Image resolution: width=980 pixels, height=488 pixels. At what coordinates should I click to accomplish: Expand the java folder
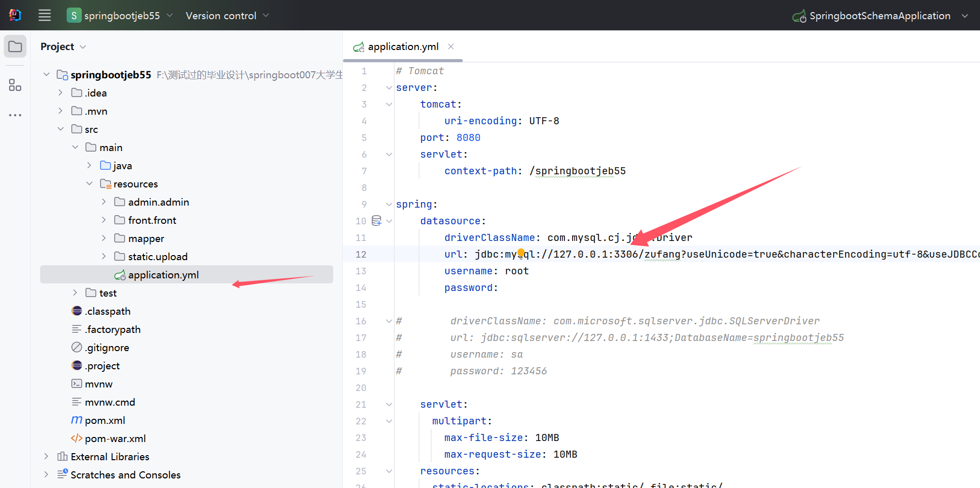pos(89,165)
